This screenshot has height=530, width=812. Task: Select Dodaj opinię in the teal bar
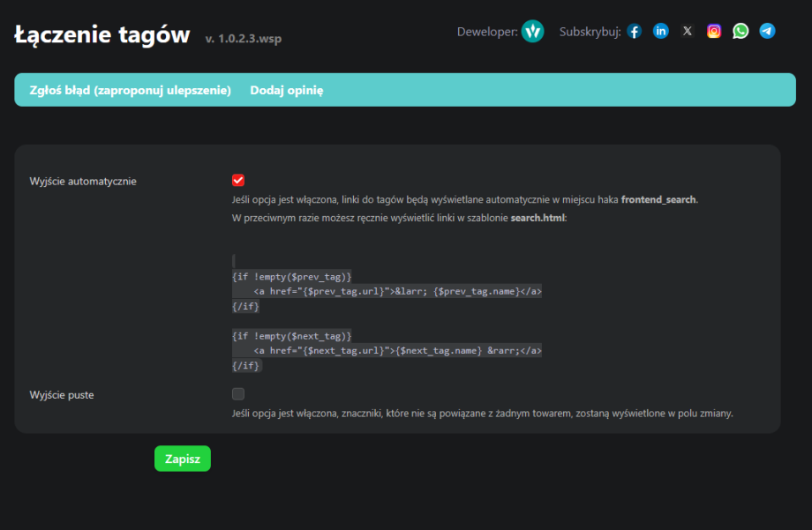coord(287,90)
